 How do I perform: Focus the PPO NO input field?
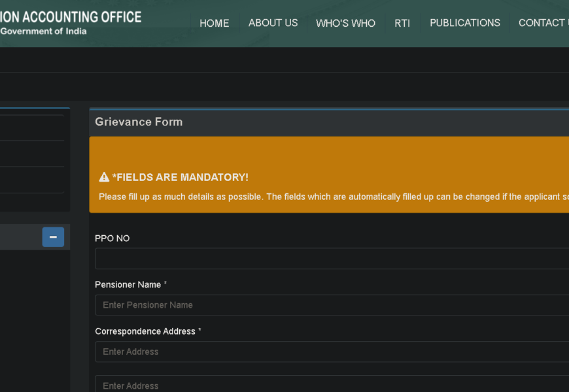coord(332,259)
